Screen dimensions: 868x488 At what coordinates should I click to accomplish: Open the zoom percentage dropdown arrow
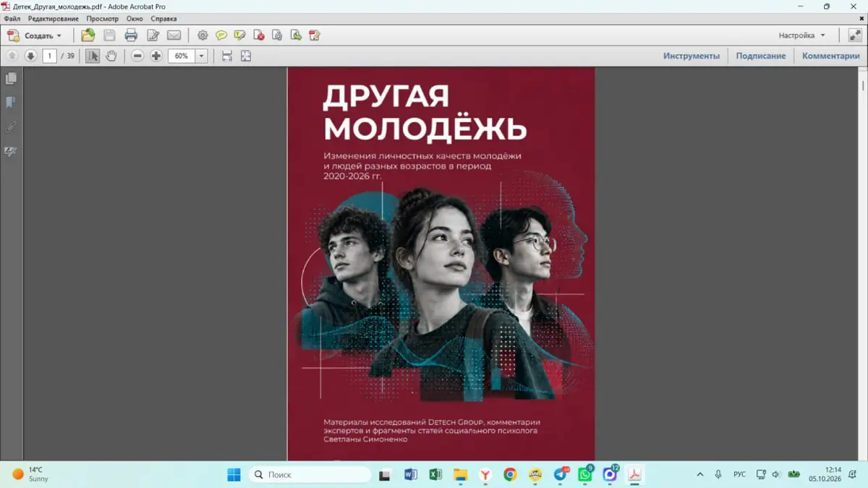[201, 56]
